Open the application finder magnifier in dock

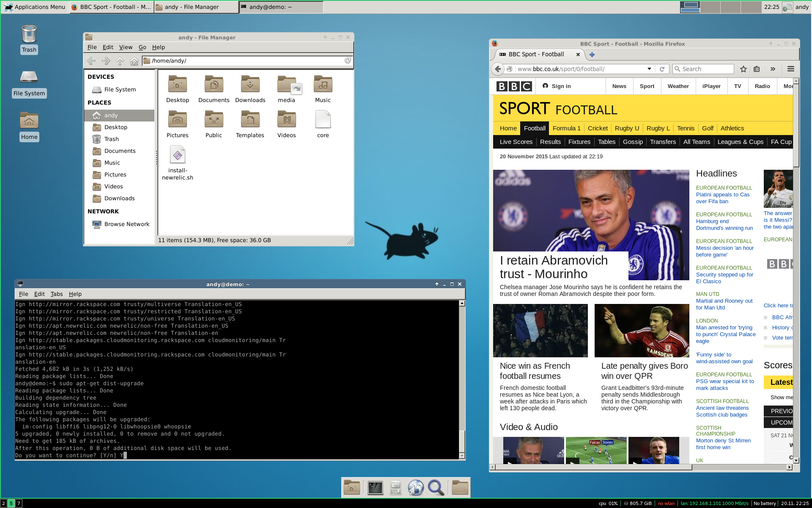tap(436, 488)
